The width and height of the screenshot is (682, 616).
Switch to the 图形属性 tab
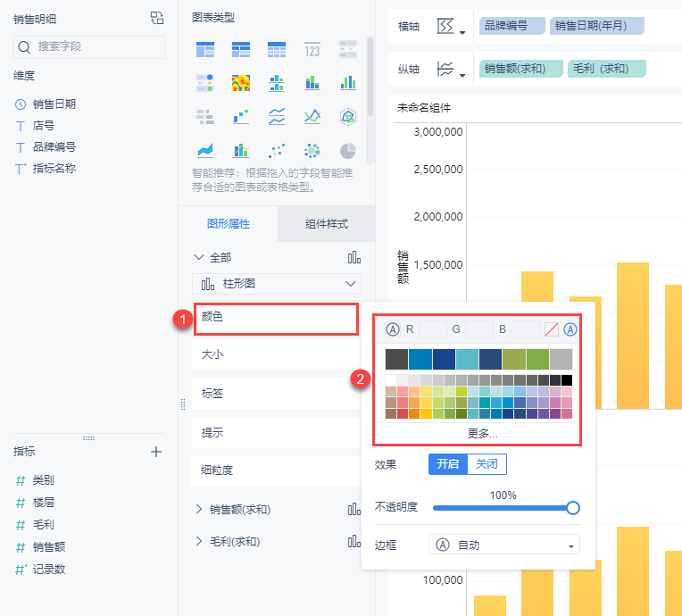(229, 224)
